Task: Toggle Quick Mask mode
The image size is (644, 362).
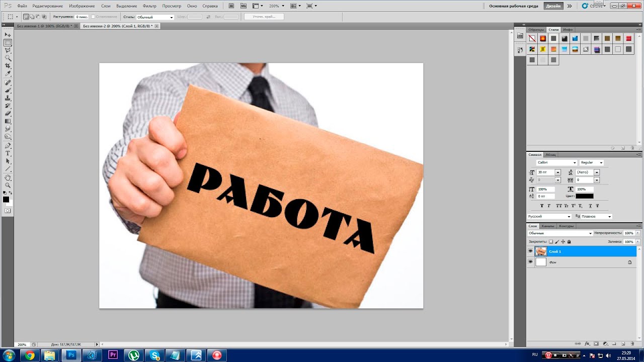Action: click(x=8, y=210)
